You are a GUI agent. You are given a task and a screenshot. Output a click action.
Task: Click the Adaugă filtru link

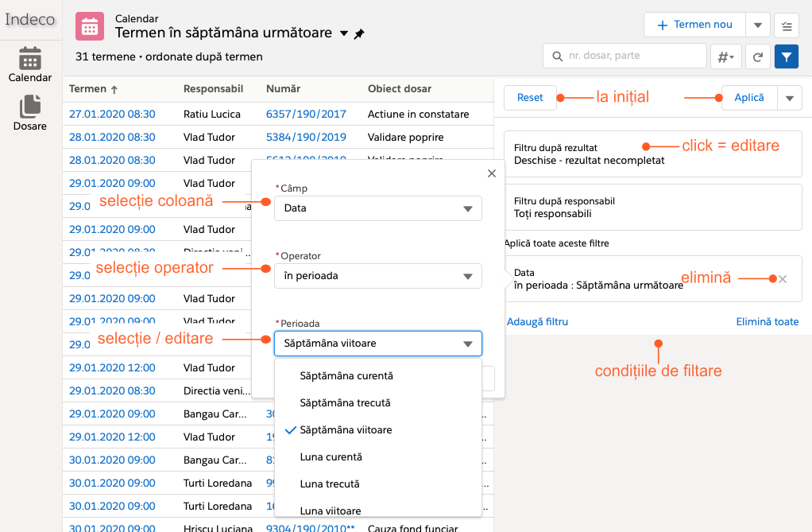click(x=537, y=322)
